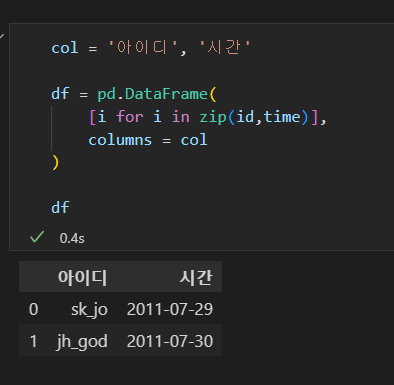
Task: Click the zip(id,time) list comprehension line
Action: point(208,117)
